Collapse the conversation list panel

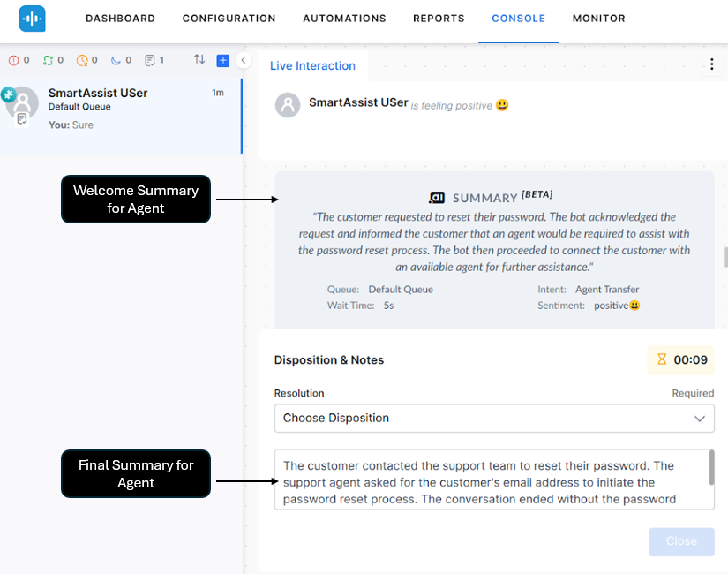pos(244,60)
